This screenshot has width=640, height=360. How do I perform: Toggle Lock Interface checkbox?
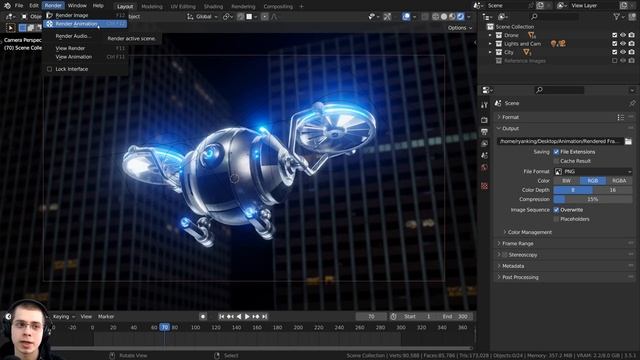coord(49,69)
